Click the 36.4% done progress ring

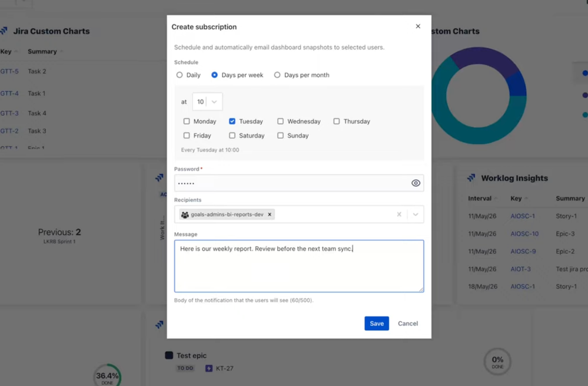[107, 375]
